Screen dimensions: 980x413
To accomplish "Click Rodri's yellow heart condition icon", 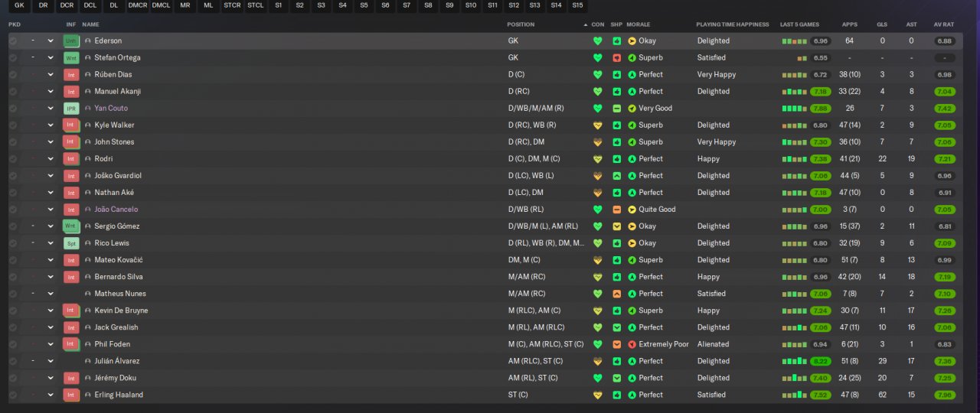I will [598, 159].
